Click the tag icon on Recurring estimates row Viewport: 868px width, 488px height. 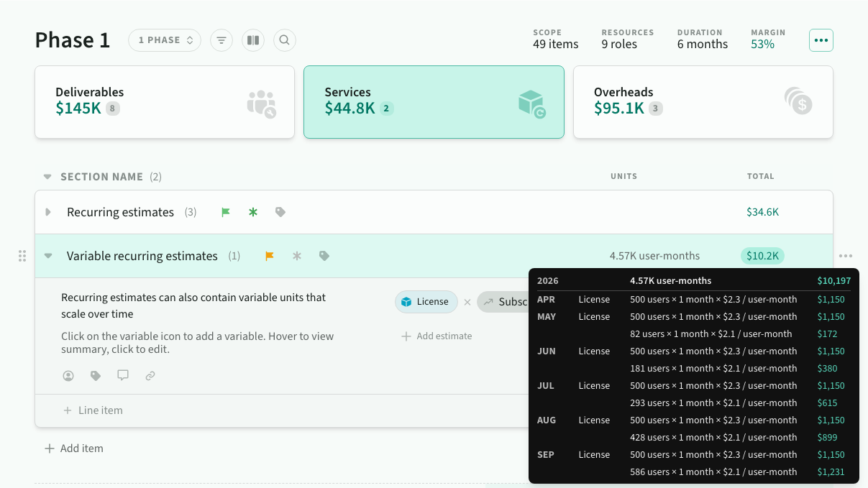[280, 212]
